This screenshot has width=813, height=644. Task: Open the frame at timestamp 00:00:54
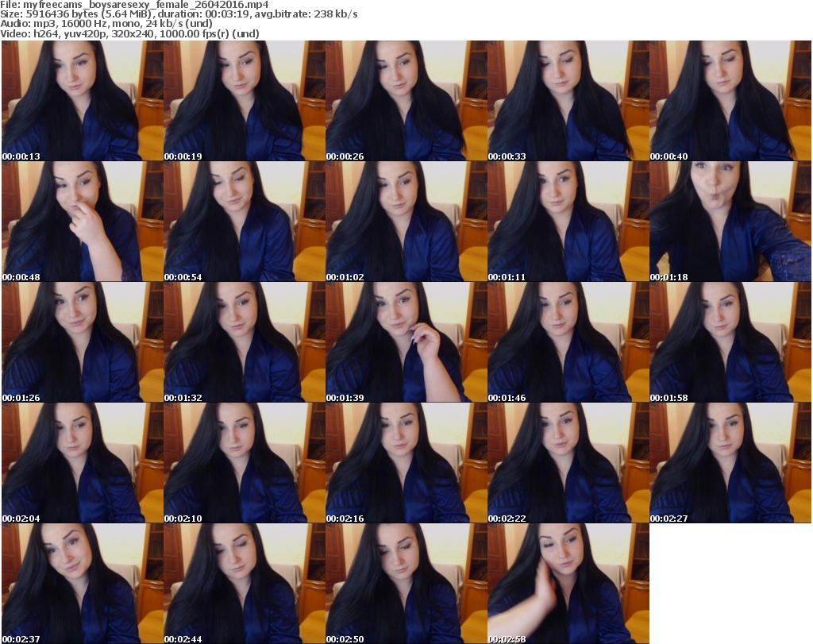pos(245,222)
